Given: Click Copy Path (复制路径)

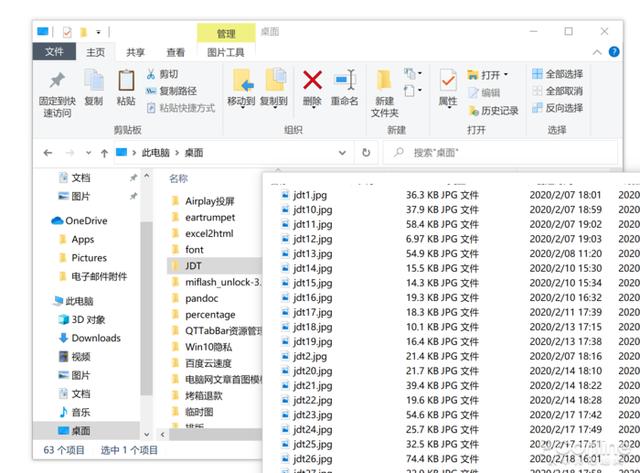Looking at the screenshot, I should 171,91.
